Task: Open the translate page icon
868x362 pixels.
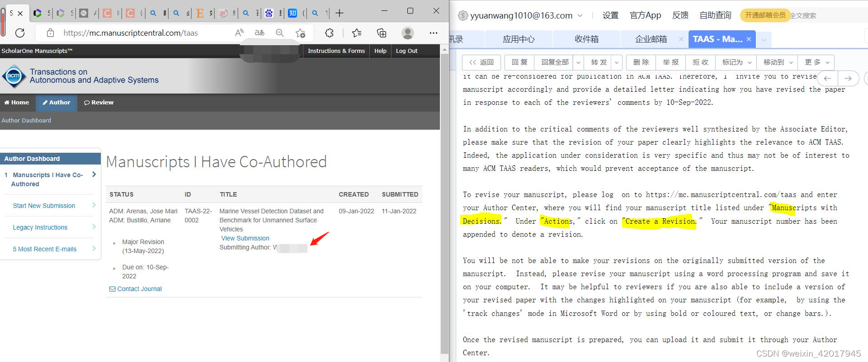Action: click(259, 33)
